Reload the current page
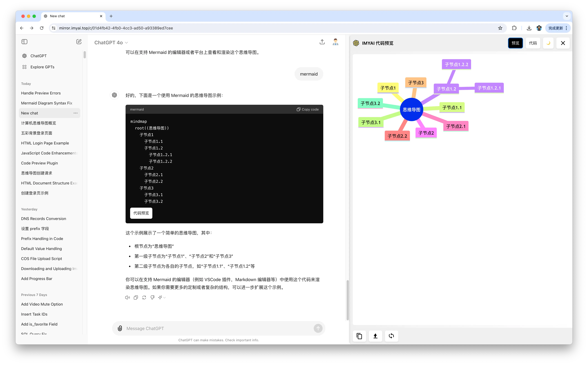This screenshot has width=588, height=365. click(42, 28)
